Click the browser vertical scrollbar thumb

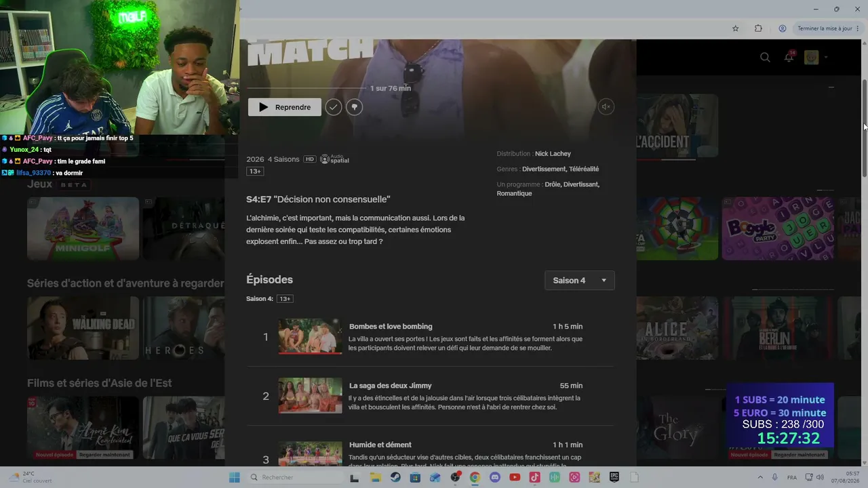(x=865, y=129)
